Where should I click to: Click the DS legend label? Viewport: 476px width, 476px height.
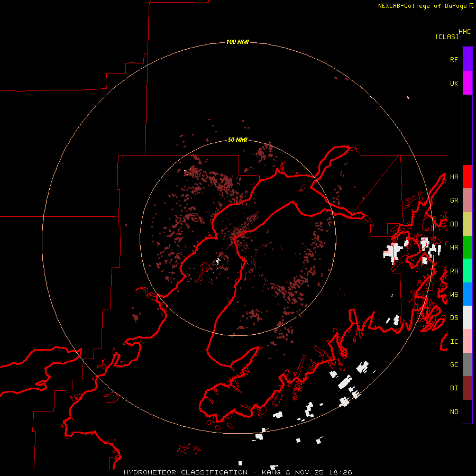click(x=454, y=318)
